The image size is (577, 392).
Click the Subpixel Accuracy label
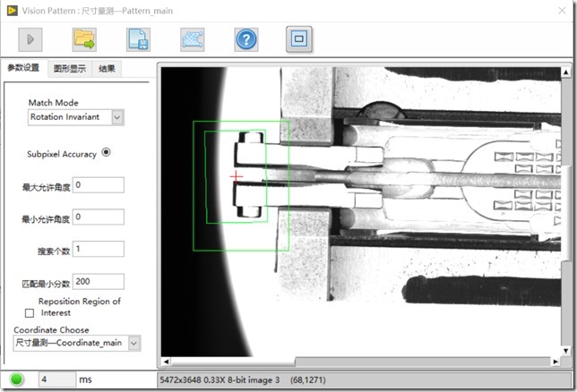[62, 154]
